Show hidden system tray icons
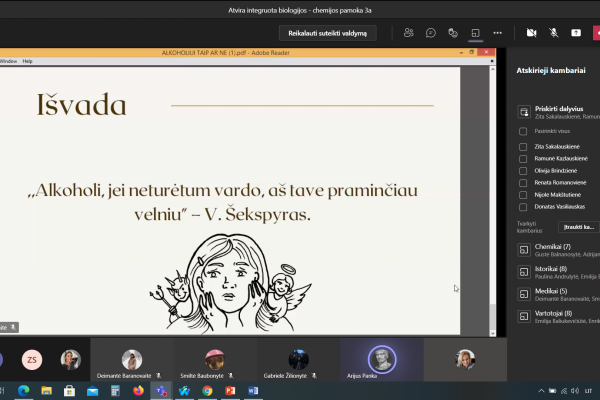The height and width of the screenshot is (400, 600). pos(541,391)
